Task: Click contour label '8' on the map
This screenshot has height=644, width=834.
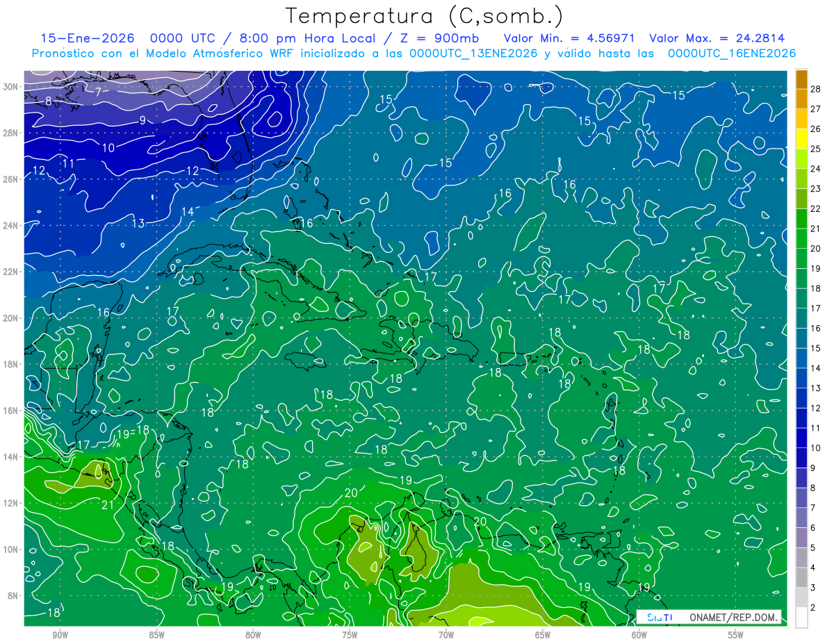Action: 48,101
